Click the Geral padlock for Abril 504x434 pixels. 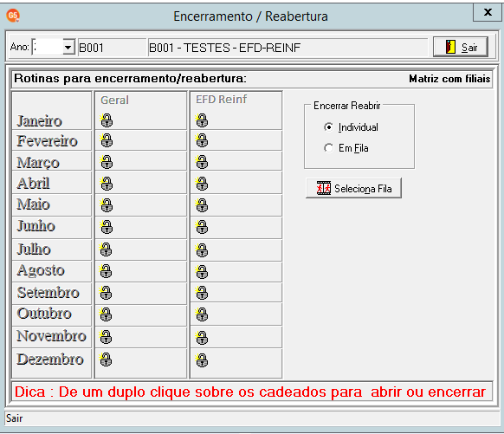[x=107, y=184]
